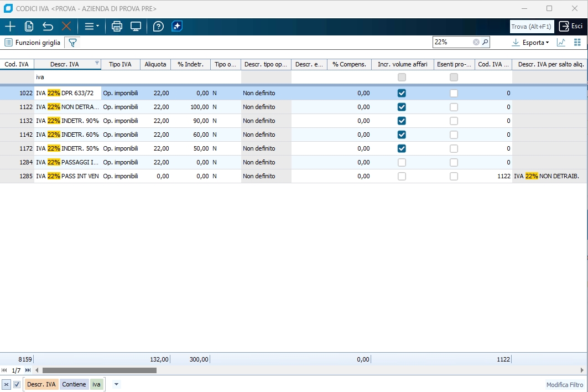Click the add new record plus icon

click(x=10, y=26)
